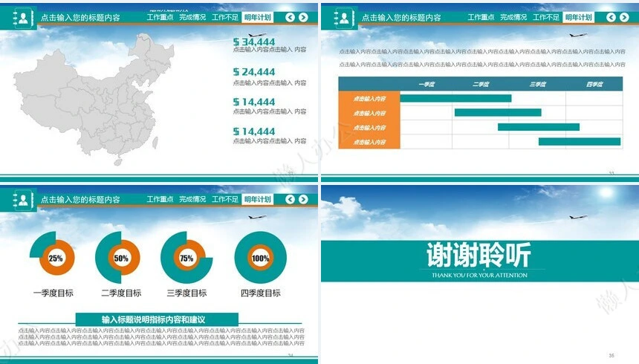The width and height of the screenshot is (639, 364).
Task: Click the $34,444 figure
Action: coord(254,42)
